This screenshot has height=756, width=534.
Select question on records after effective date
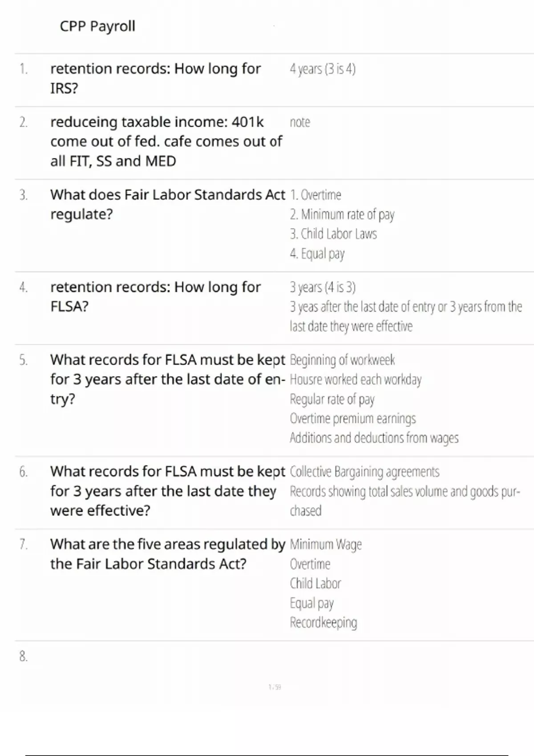pos(167,491)
